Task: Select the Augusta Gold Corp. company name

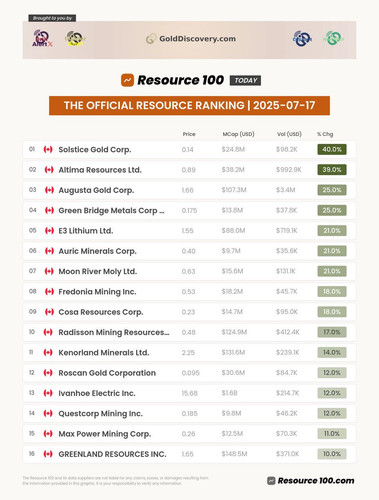Action: click(96, 190)
